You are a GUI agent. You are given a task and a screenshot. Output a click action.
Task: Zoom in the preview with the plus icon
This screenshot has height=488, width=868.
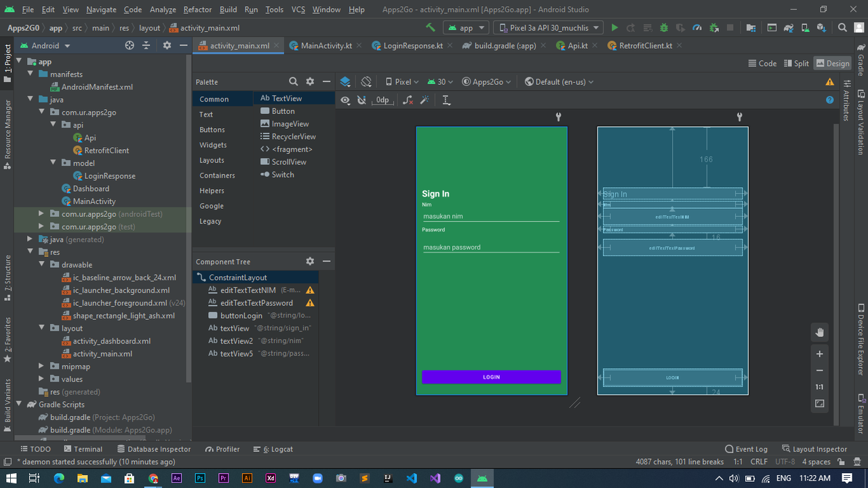point(819,353)
